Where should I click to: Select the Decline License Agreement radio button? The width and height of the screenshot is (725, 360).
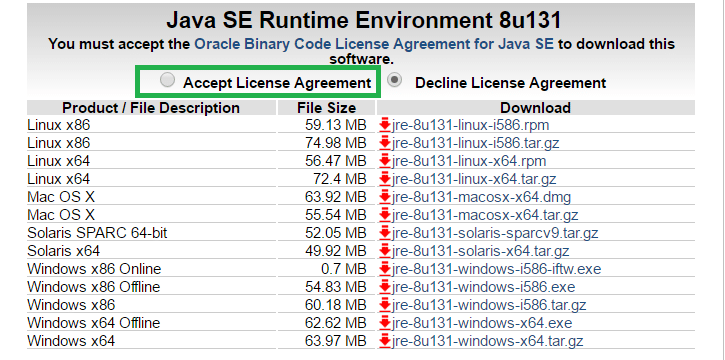(394, 80)
